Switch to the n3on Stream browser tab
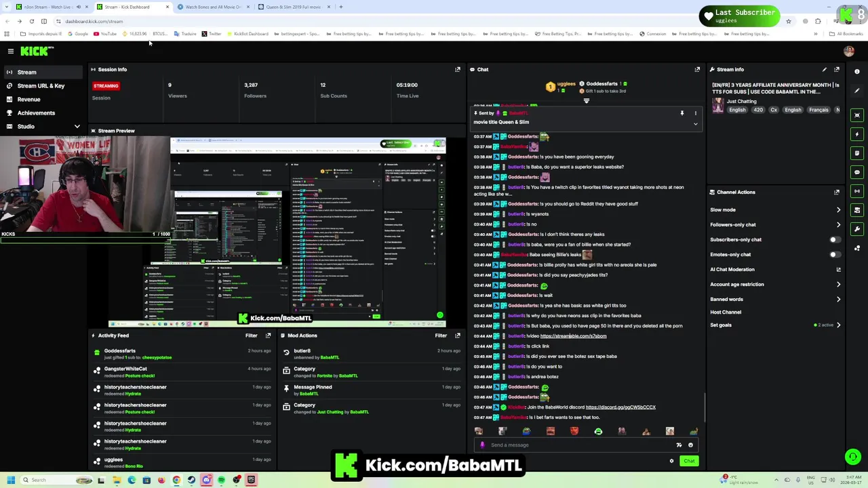 click(51, 7)
